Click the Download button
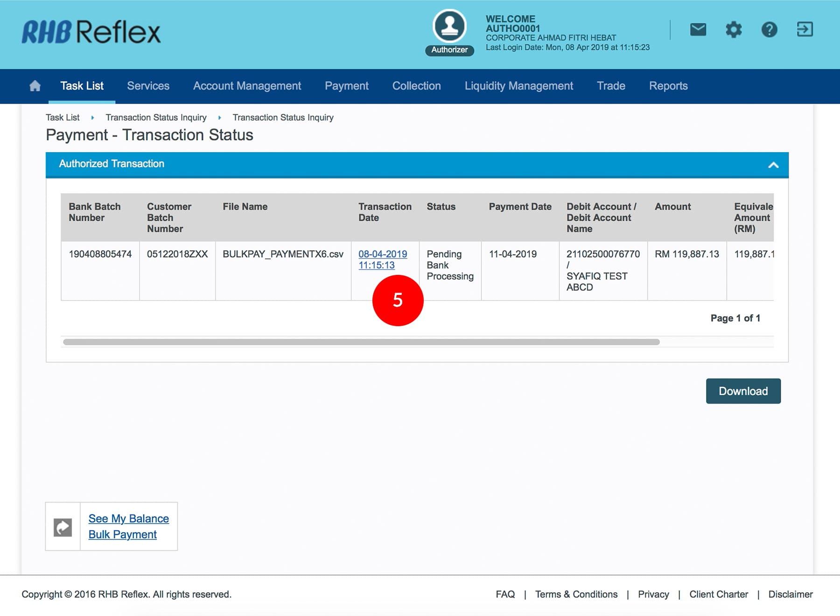The image size is (840, 616). [x=743, y=391]
